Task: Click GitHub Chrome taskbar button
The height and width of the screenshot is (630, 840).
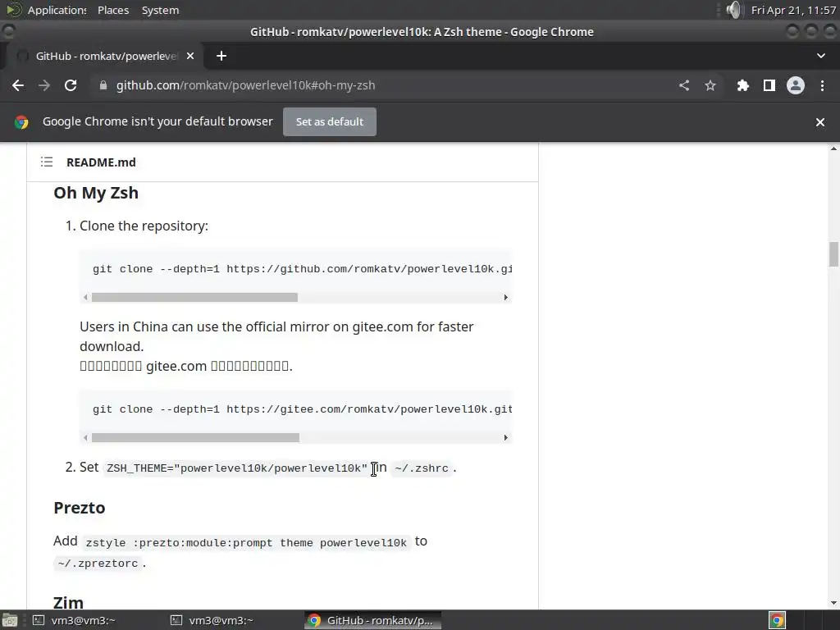Action: pos(373,620)
